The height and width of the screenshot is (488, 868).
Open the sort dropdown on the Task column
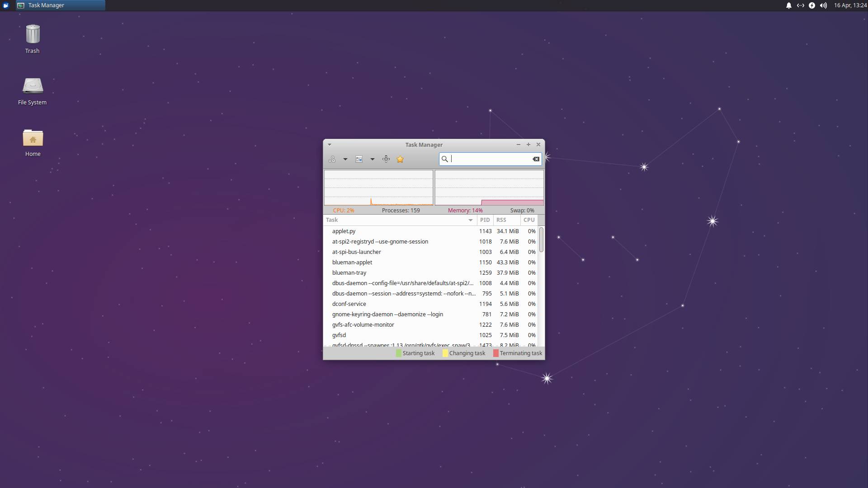coord(471,220)
